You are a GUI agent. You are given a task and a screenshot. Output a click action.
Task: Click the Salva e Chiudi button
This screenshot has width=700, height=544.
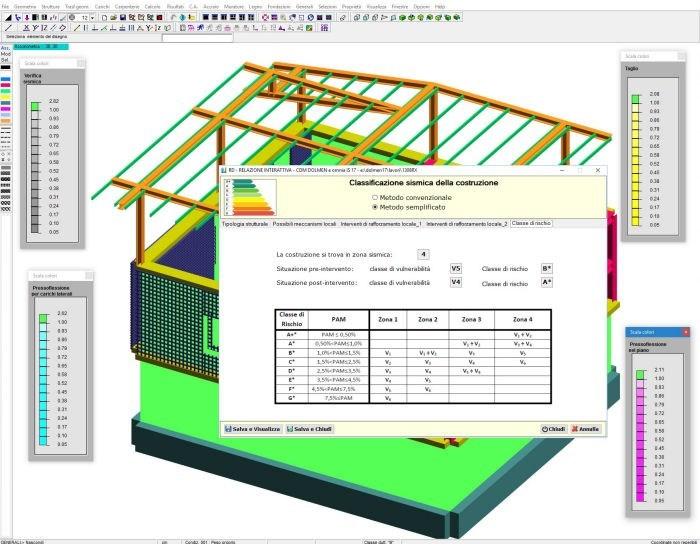click(x=310, y=429)
